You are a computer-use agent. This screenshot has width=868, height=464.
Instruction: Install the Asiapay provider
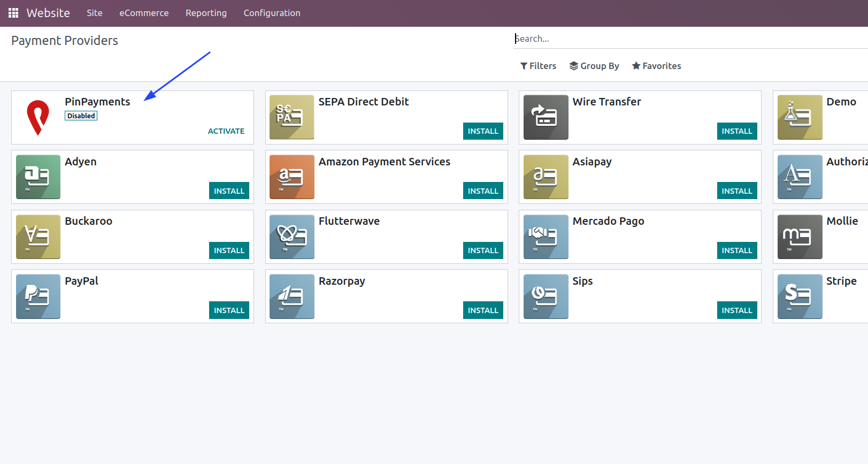737,191
